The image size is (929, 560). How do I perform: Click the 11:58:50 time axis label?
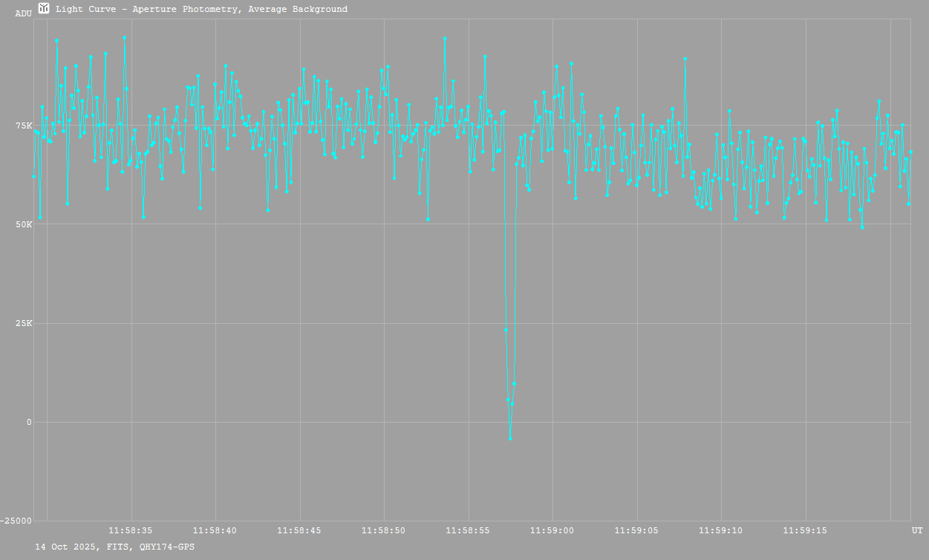(383, 530)
